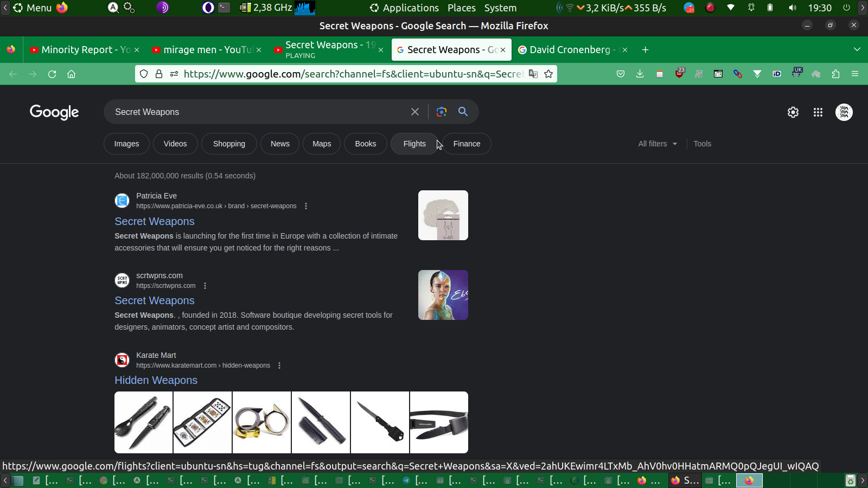Open the CPU frequency 2,38 GHz monitor
The height and width of the screenshot is (488, 868).
[266, 8]
